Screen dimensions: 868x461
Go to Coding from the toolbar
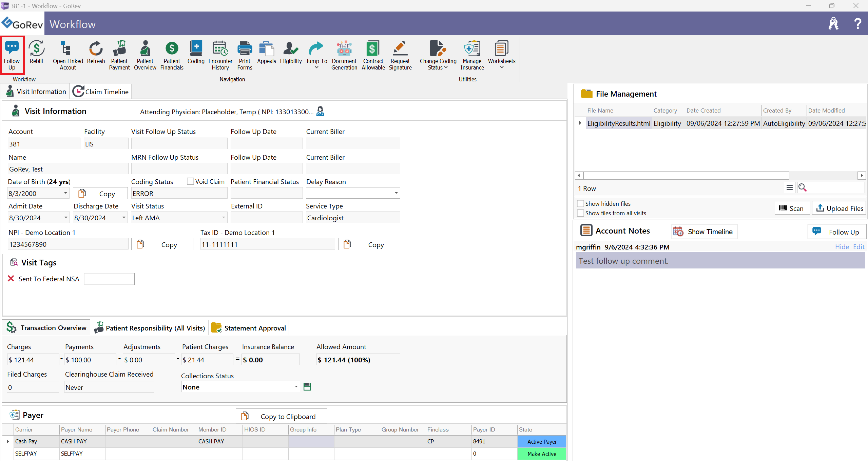196,53
